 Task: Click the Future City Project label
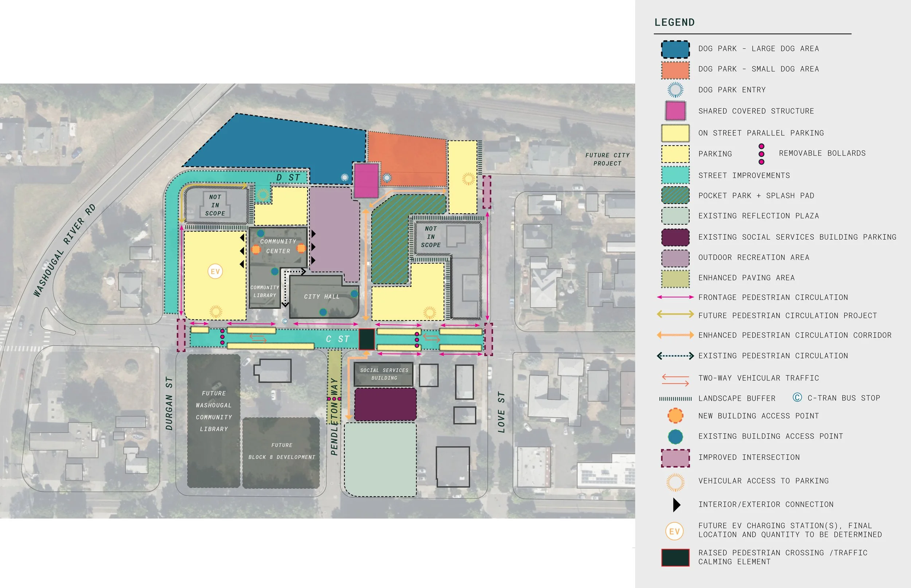click(x=607, y=159)
